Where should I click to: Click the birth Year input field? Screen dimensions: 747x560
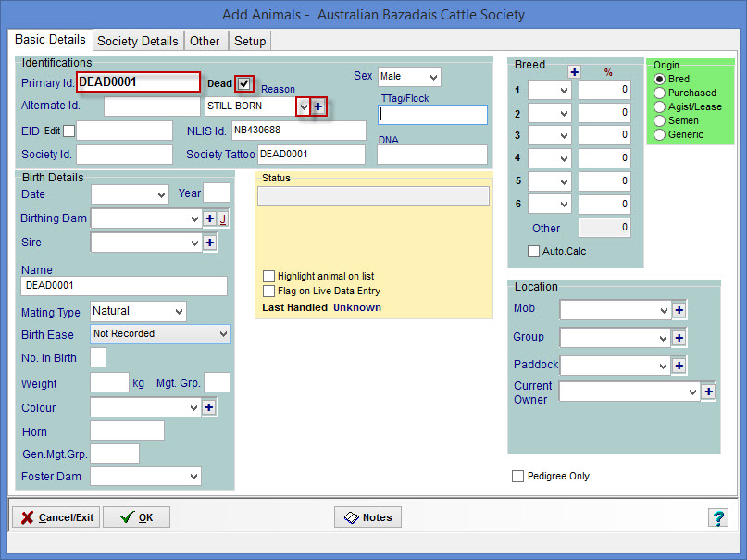coord(217,193)
